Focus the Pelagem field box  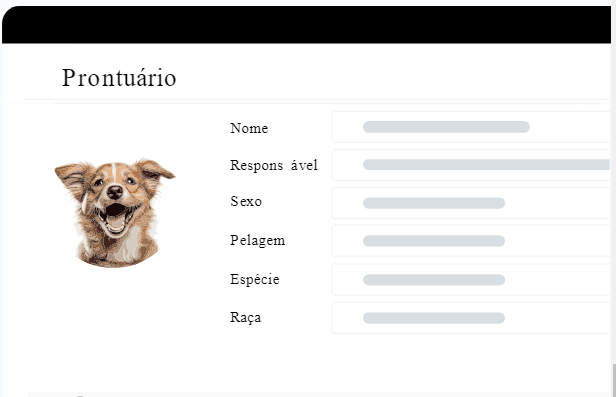pyautogui.click(x=471, y=241)
